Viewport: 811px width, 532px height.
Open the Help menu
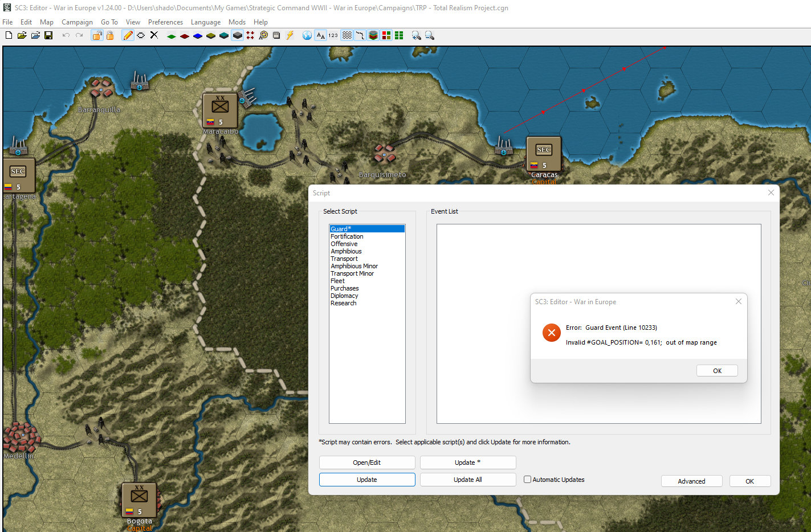click(260, 22)
